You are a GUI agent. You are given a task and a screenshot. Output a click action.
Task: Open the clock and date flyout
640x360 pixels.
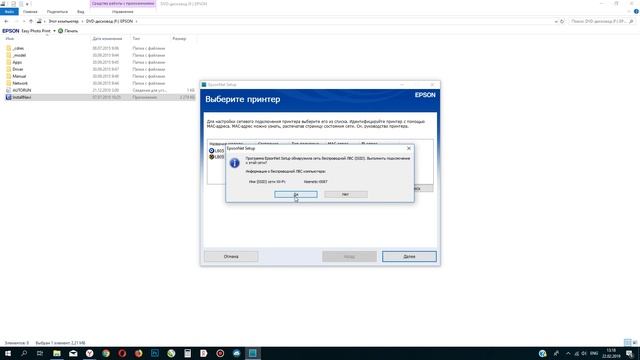(x=611, y=353)
